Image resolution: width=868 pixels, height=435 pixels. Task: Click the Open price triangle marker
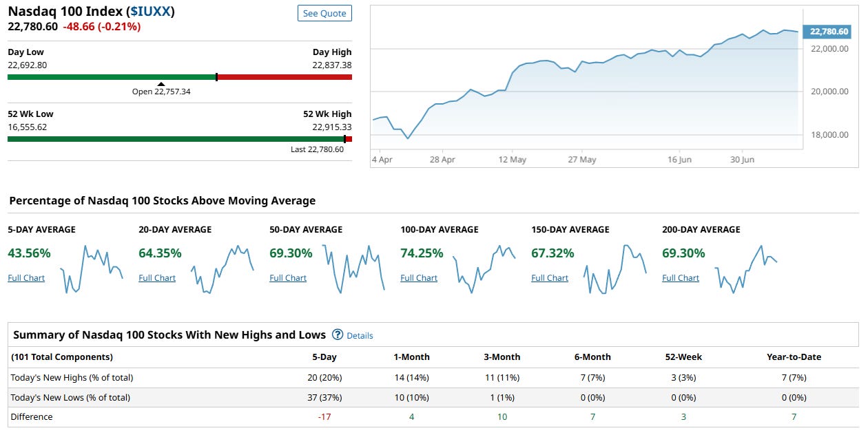point(161,84)
